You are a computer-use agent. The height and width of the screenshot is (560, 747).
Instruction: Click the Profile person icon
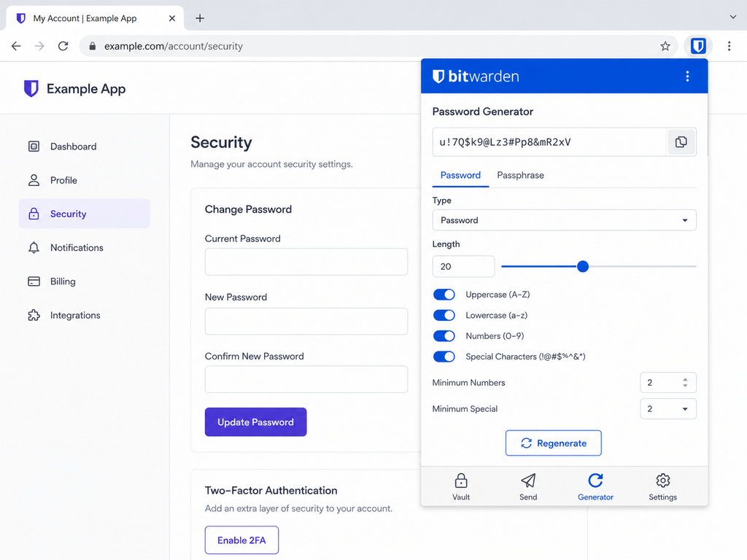(x=34, y=180)
